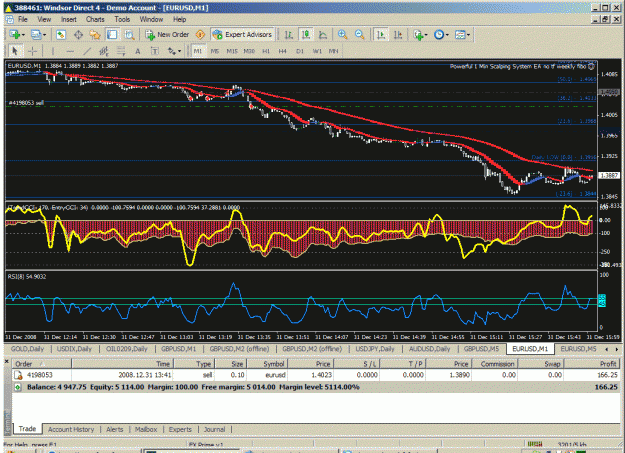Image resolution: width=625 pixels, height=453 pixels.
Task: Expand the New Chart dropdown arrow
Action: 23,35
